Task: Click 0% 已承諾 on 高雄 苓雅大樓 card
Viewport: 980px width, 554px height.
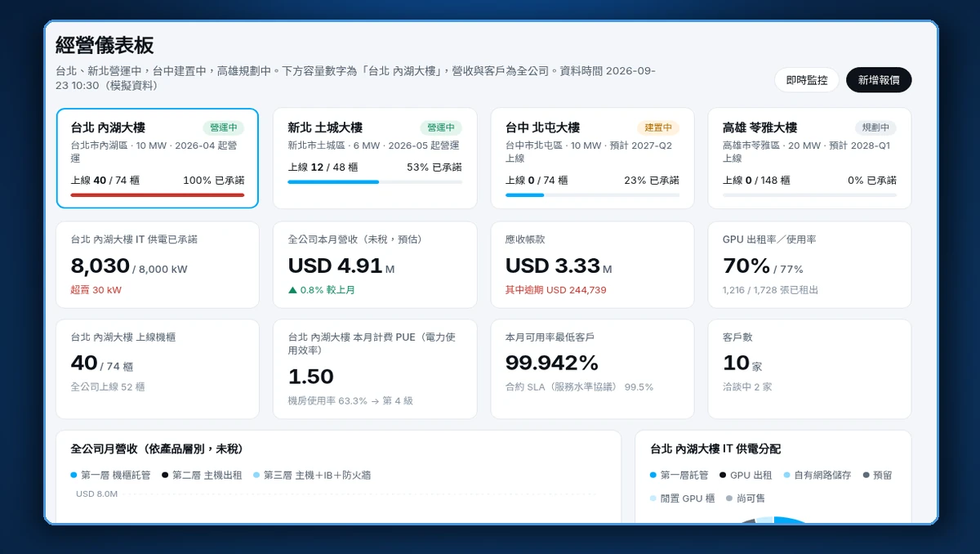Action: pyautogui.click(x=872, y=180)
